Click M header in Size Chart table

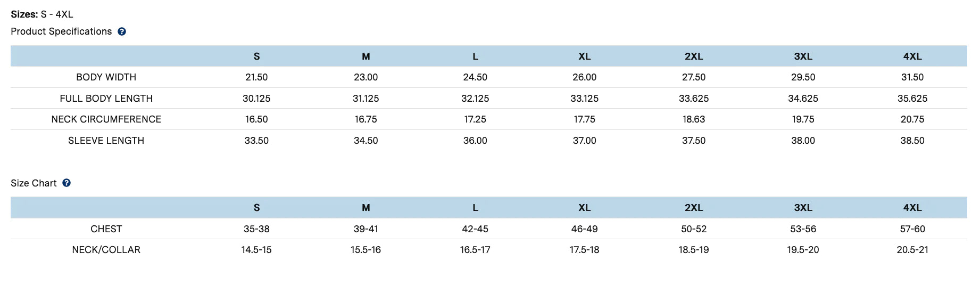[366, 208]
